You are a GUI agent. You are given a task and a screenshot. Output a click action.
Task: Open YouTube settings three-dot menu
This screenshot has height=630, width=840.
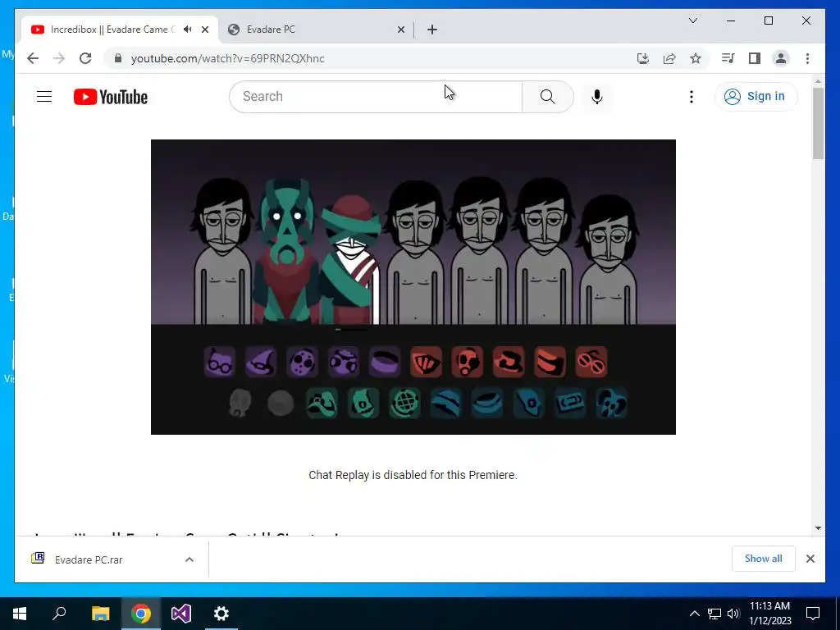[x=692, y=97]
